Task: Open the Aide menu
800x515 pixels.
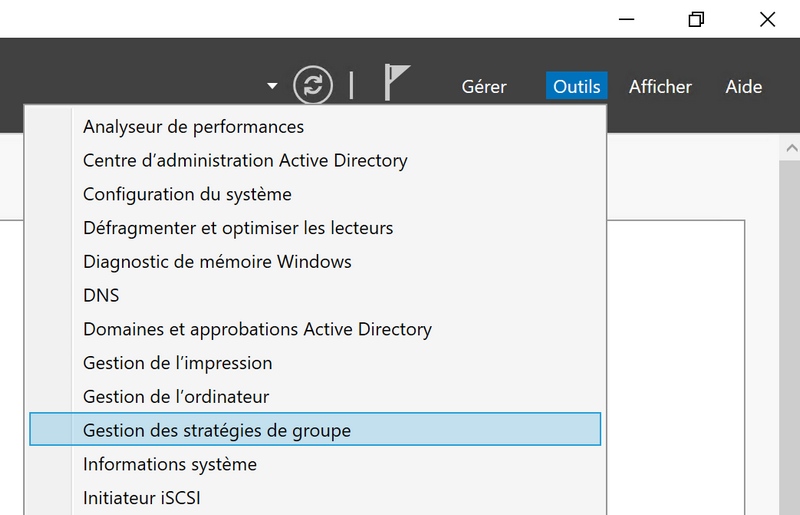Action: coord(744,87)
